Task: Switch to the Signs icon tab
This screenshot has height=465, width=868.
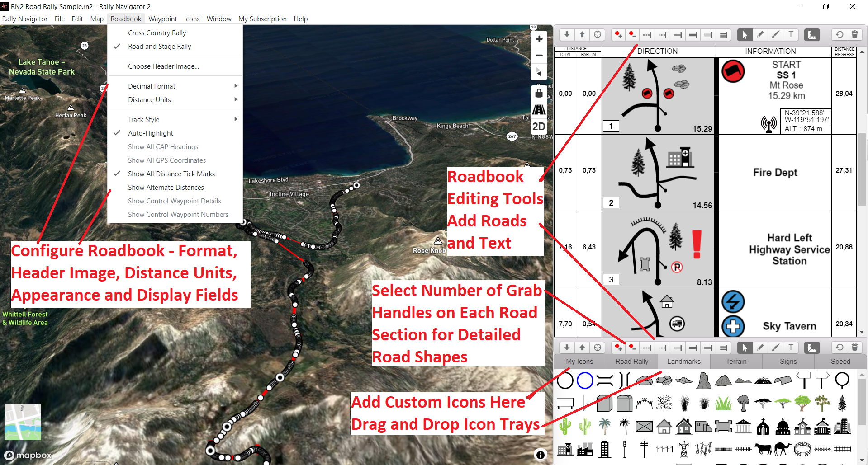Action: click(x=788, y=362)
